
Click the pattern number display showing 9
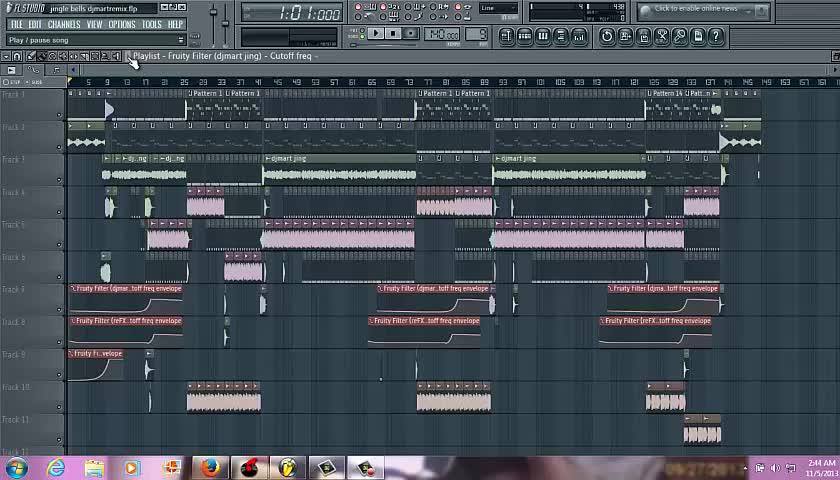(x=476, y=35)
